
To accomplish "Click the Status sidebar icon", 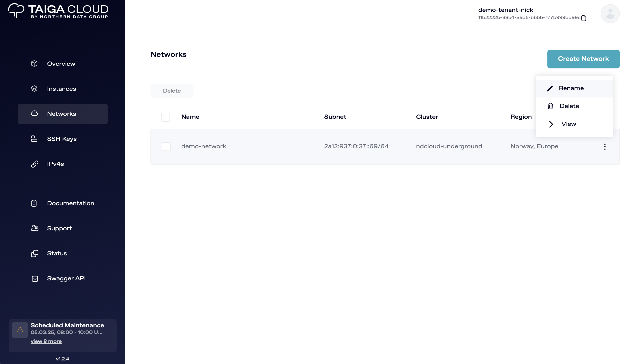I will click(34, 253).
